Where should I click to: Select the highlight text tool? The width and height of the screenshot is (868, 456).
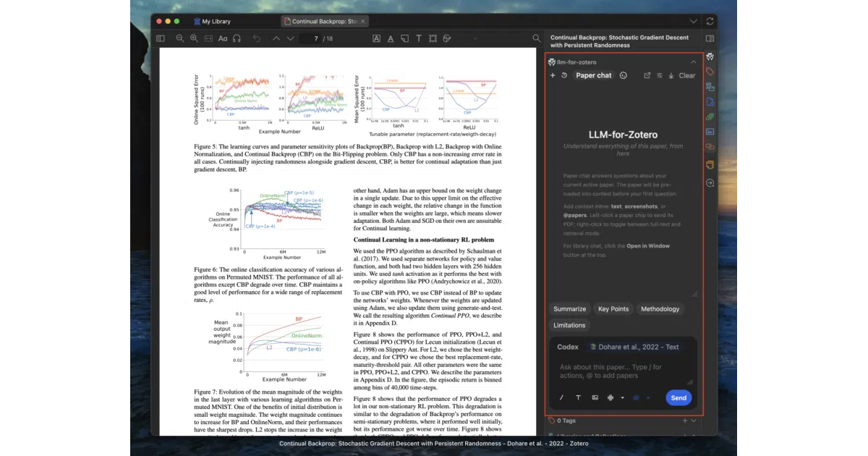376,38
